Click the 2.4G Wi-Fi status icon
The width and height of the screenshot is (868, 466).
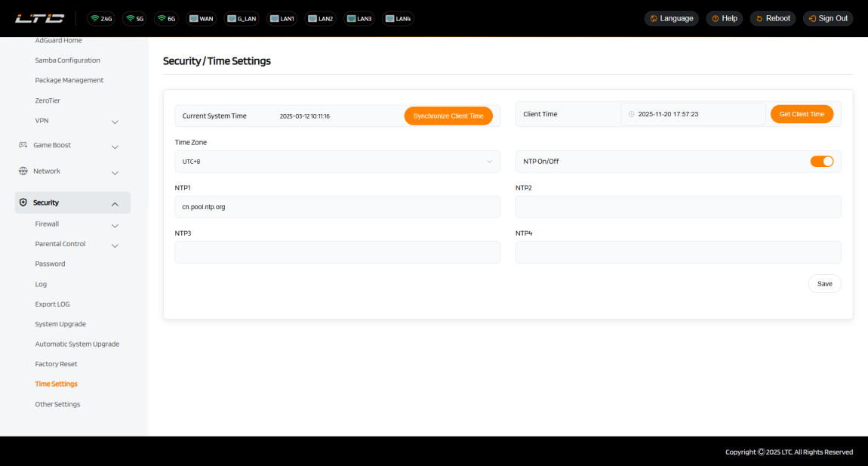[95, 19]
